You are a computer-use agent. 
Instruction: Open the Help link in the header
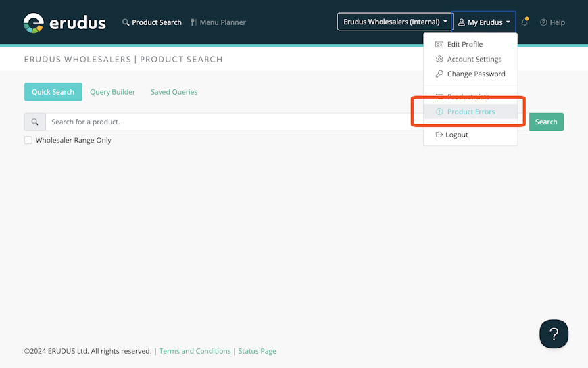click(x=552, y=22)
